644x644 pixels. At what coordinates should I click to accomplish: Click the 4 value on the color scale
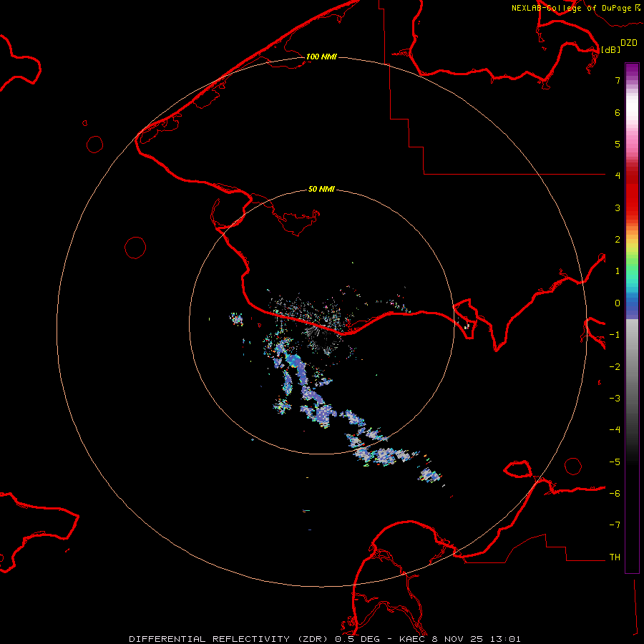[618, 176]
